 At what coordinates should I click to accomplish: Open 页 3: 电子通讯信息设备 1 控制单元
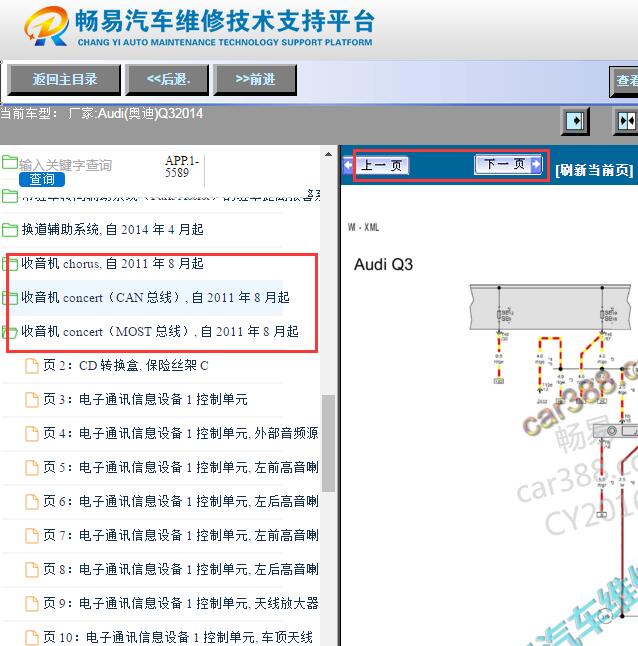pyautogui.click(x=145, y=399)
